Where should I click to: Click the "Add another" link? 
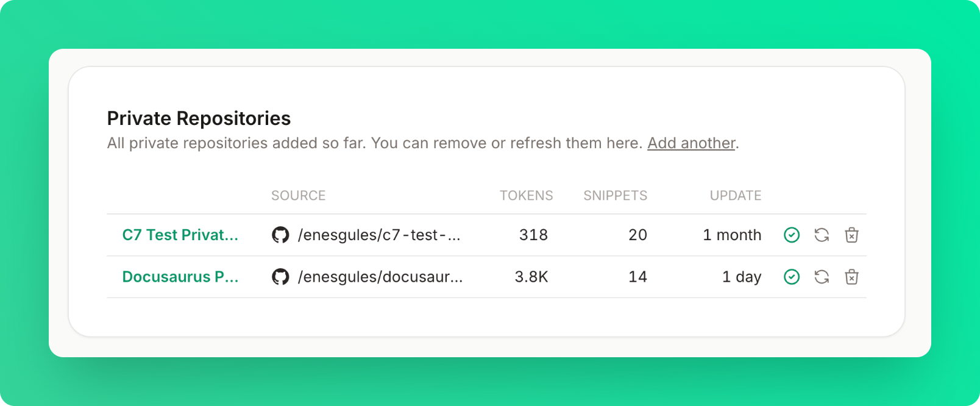click(691, 143)
